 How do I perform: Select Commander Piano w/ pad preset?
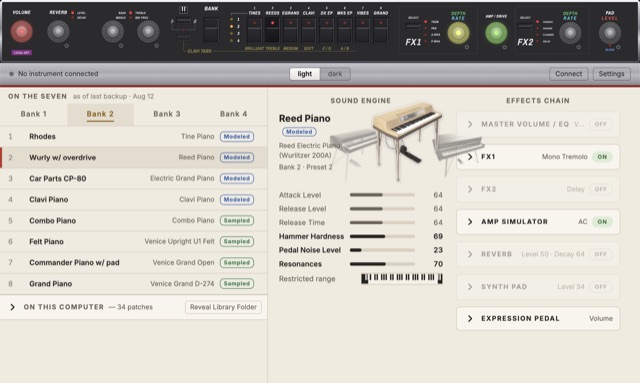133,263
